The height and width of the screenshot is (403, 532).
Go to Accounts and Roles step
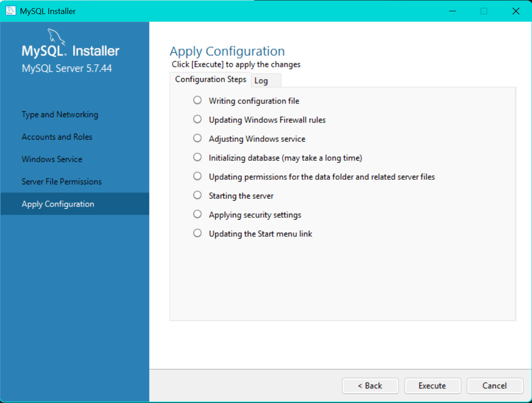[57, 137]
